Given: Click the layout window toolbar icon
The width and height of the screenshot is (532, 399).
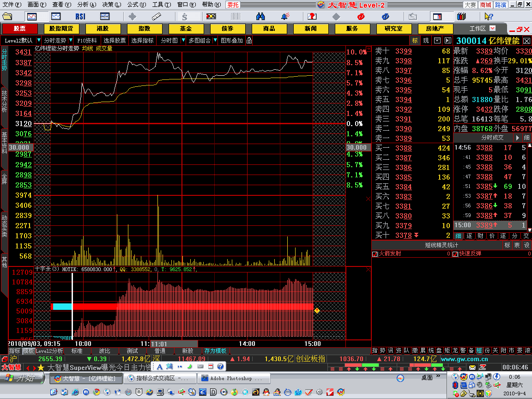Looking at the screenshot, I should (x=437, y=16).
